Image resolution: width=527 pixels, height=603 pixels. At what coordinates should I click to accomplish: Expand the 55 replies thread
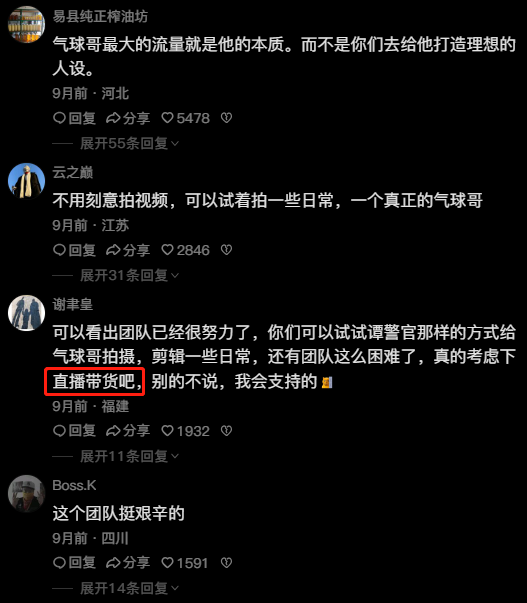click(x=129, y=143)
